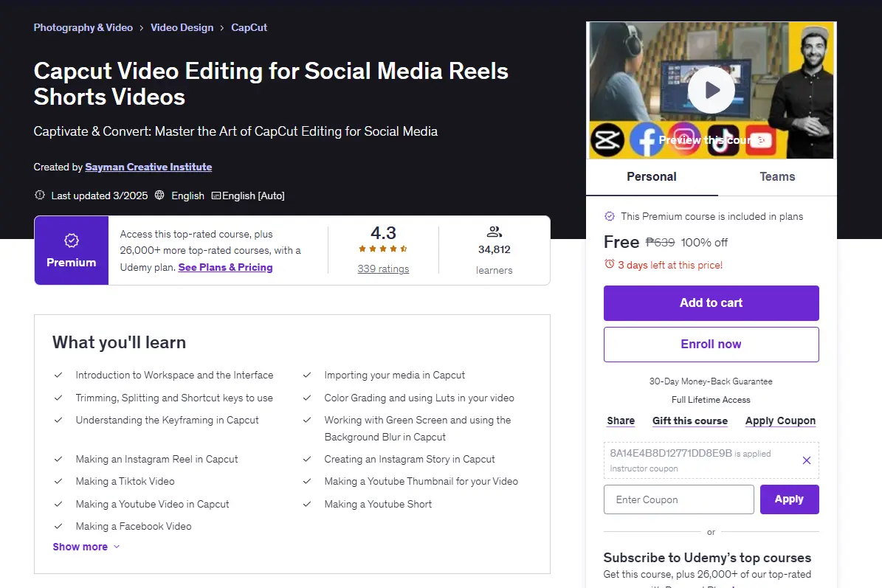Switch to the Personal tab
Screen dimensions: 882x588
click(x=652, y=176)
